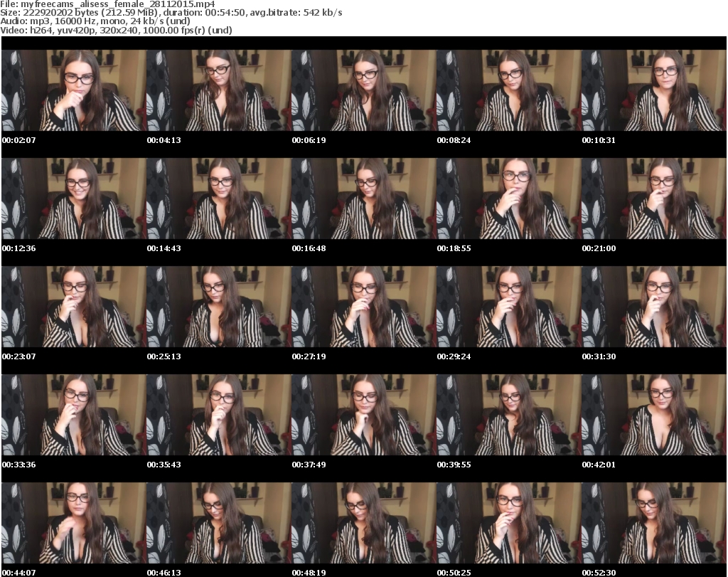Click the thumbnail timestamped 00:18:55

[x=508, y=198]
